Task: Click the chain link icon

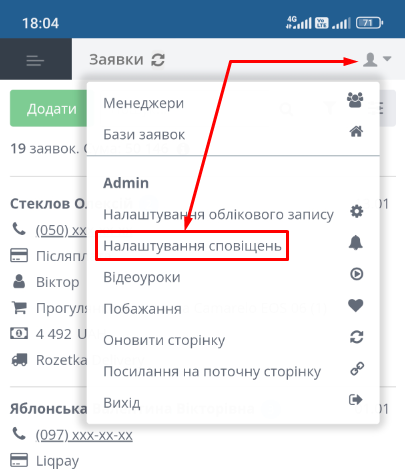Action: click(x=357, y=369)
